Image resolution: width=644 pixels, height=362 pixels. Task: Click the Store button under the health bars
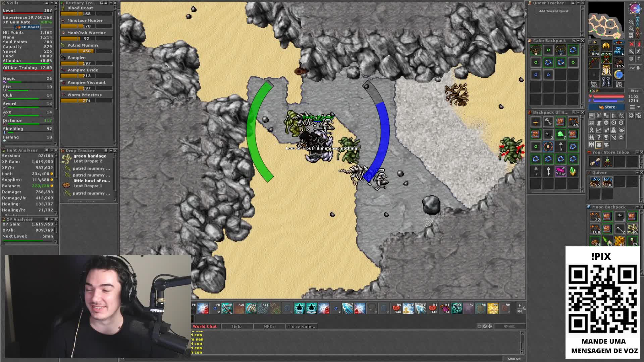tap(607, 107)
